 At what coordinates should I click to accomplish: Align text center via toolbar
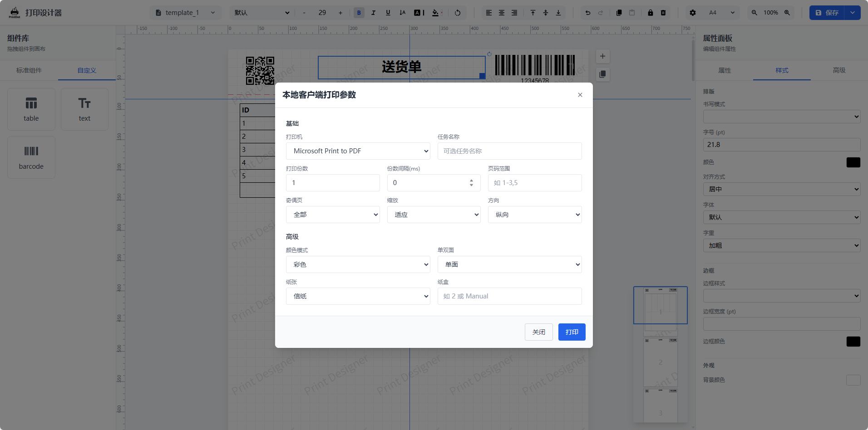tap(502, 13)
